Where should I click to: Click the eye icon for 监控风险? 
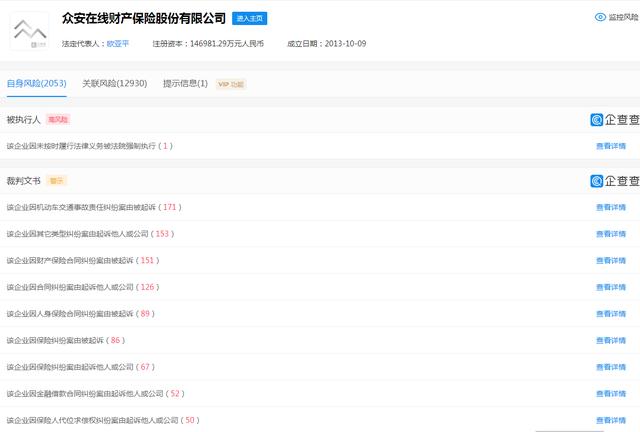pyautogui.click(x=600, y=17)
